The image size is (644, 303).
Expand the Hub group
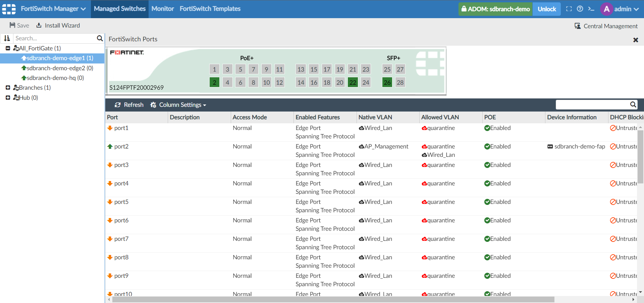(8, 98)
